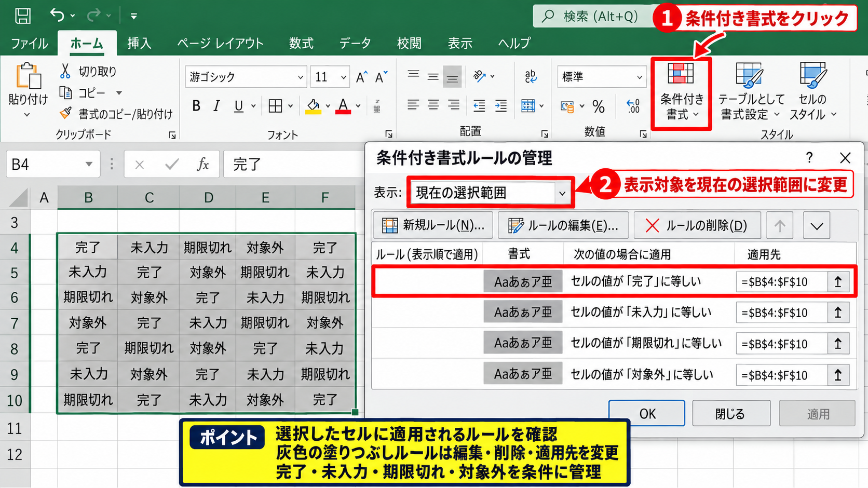Click the percent style icon

point(599,106)
